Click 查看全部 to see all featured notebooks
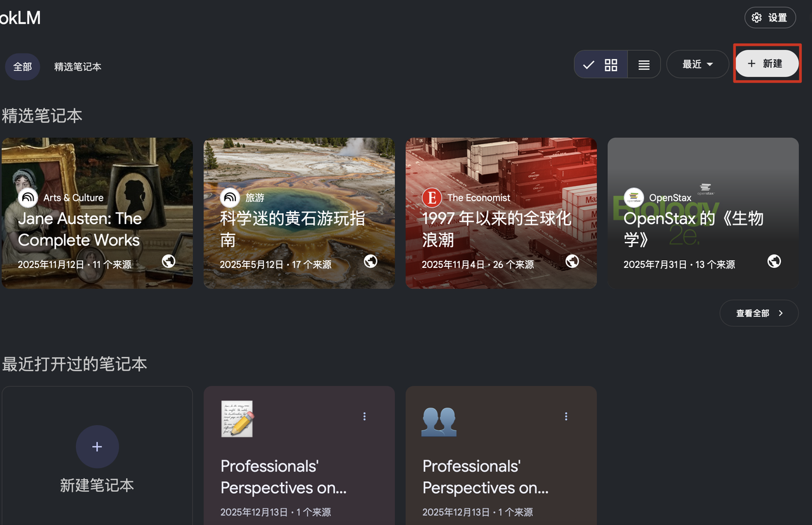The height and width of the screenshot is (525, 812). (x=759, y=313)
